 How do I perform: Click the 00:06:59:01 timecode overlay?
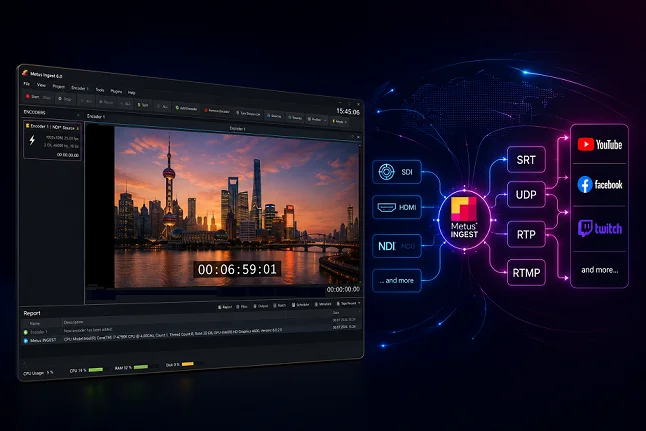pyautogui.click(x=237, y=269)
